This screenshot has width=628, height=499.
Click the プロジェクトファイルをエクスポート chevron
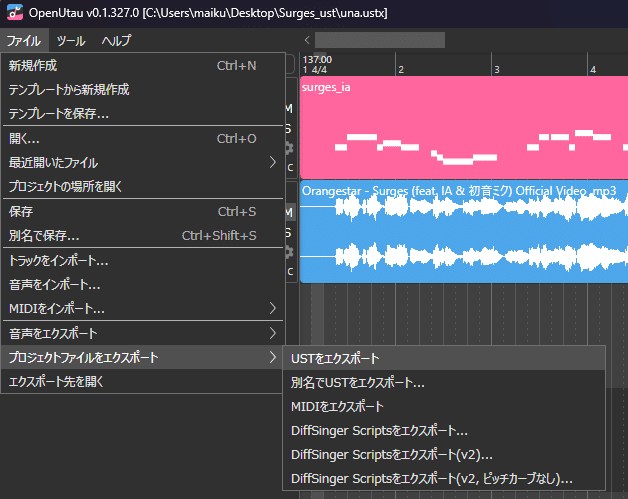(x=273, y=357)
